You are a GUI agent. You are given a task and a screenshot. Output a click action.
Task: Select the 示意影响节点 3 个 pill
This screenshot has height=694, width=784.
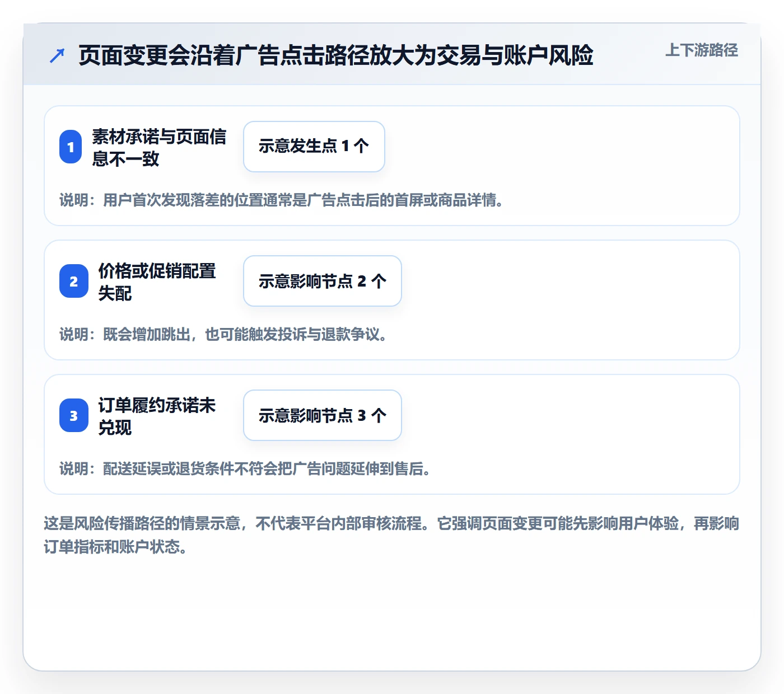coord(323,415)
